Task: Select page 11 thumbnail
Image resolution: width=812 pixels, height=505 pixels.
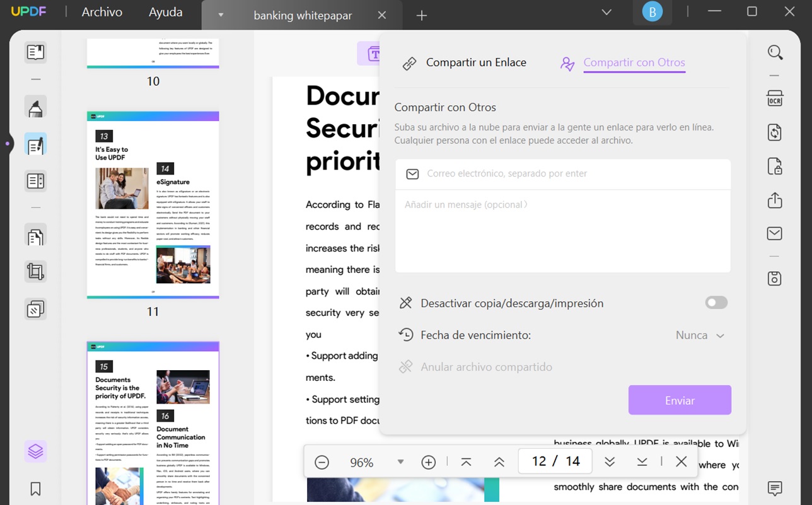Action: (x=153, y=205)
